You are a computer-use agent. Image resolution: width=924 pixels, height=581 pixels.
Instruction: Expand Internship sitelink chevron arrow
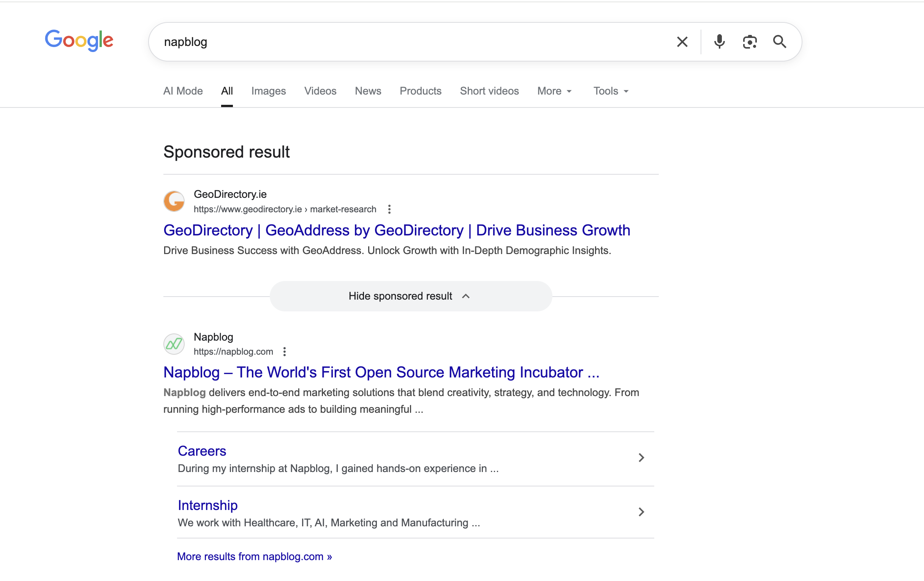point(641,512)
